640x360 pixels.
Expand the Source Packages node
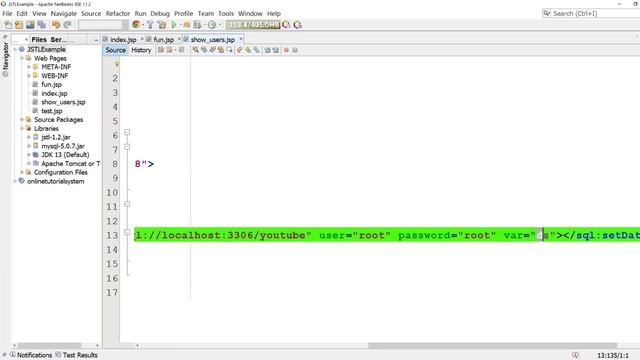(22, 120)
